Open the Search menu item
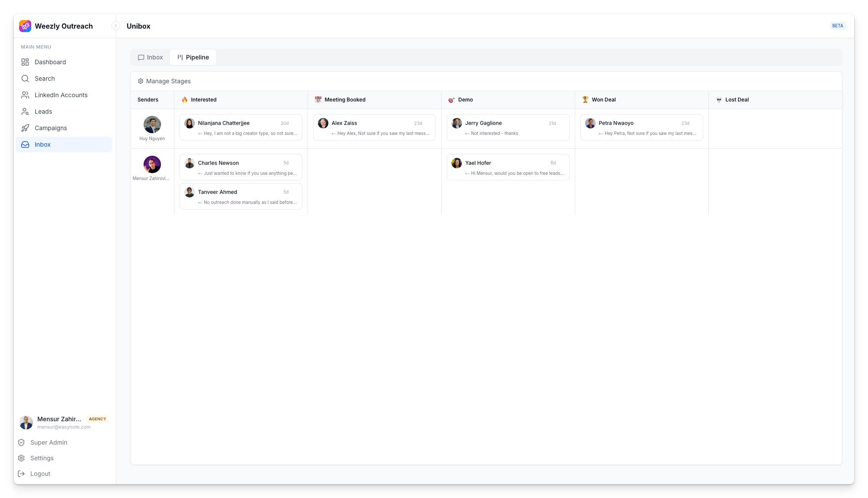Screen dimensions: 868x498 [64, 79]
